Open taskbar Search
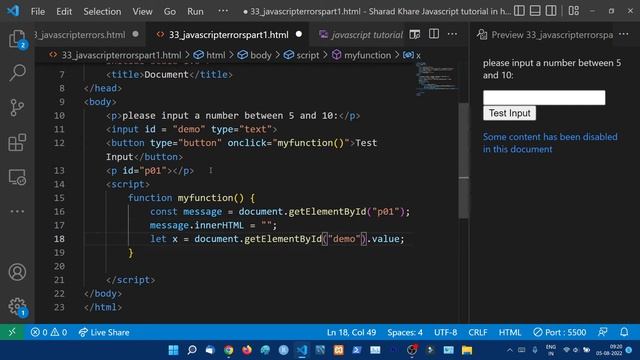Screen dimensions: 640x360 (192, 350)
